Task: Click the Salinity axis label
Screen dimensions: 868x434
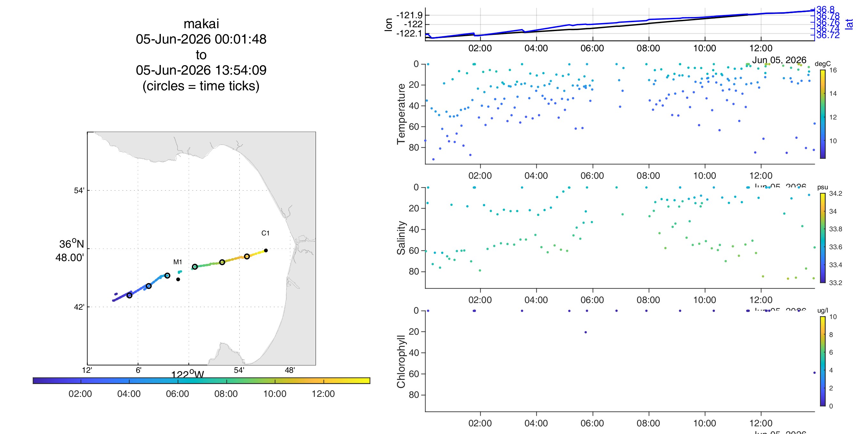Action: click(401, 238)
